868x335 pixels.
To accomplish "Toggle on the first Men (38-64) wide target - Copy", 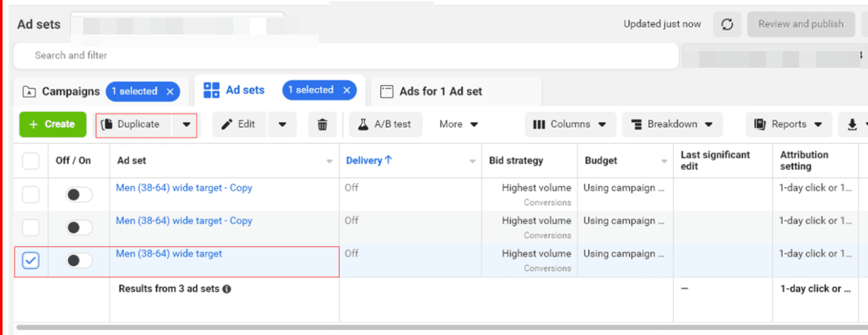I will [x=79, y=195].
